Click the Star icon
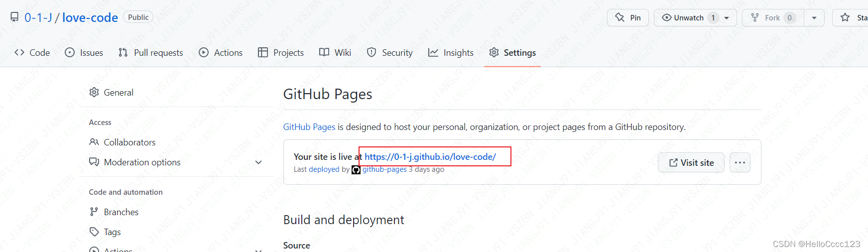 click(x=845, y=17)
